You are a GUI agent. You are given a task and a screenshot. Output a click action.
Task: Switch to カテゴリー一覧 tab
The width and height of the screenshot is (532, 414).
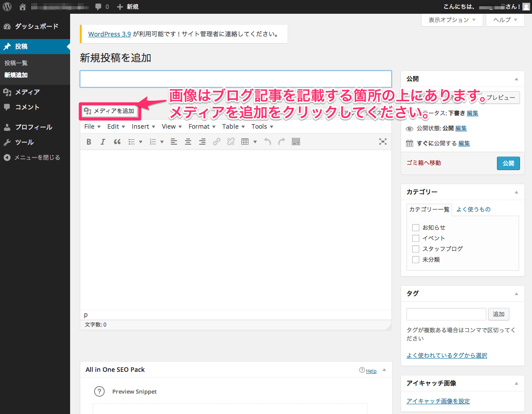pyautogui.click(x=429, y=209)
